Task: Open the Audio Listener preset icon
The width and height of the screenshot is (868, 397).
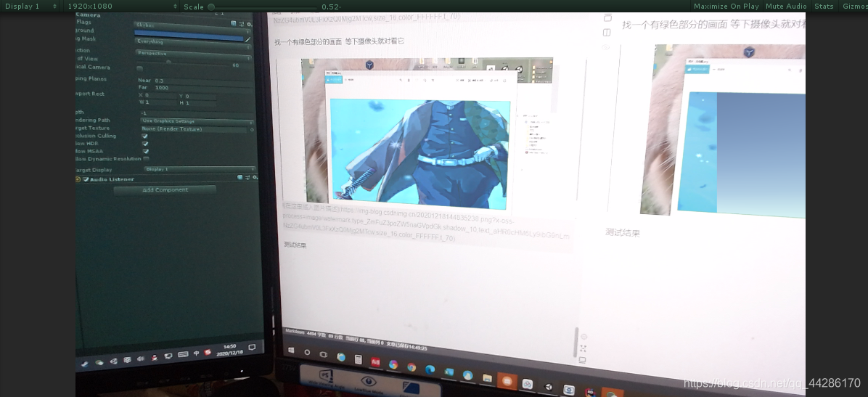Action: (247, 178)
